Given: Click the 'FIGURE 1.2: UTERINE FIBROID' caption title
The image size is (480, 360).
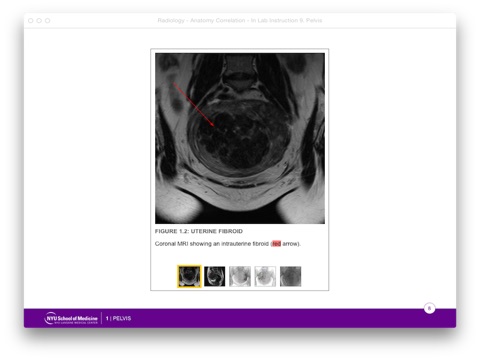Looking at the screenshot, I should pyautogui.click(x=199, y=231).
